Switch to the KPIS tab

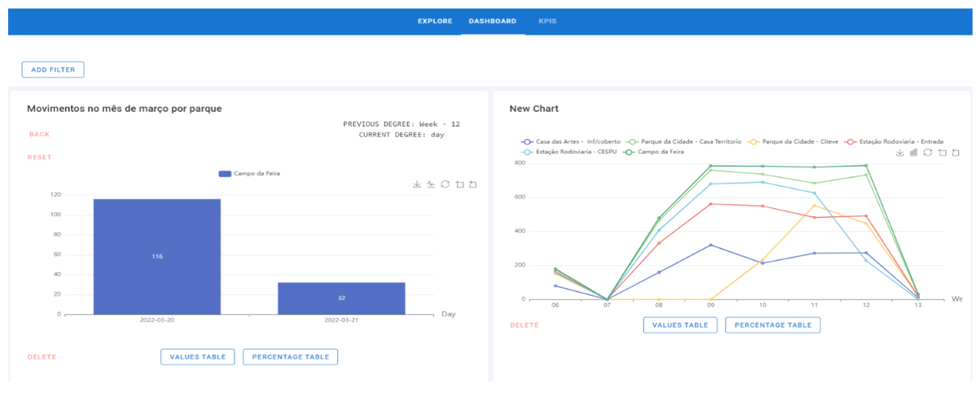point(547,21)
